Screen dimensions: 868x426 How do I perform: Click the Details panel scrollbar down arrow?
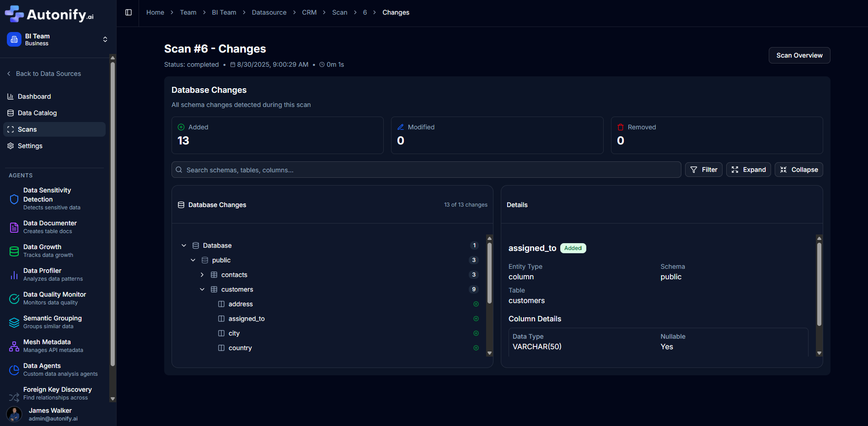point(819,353)
